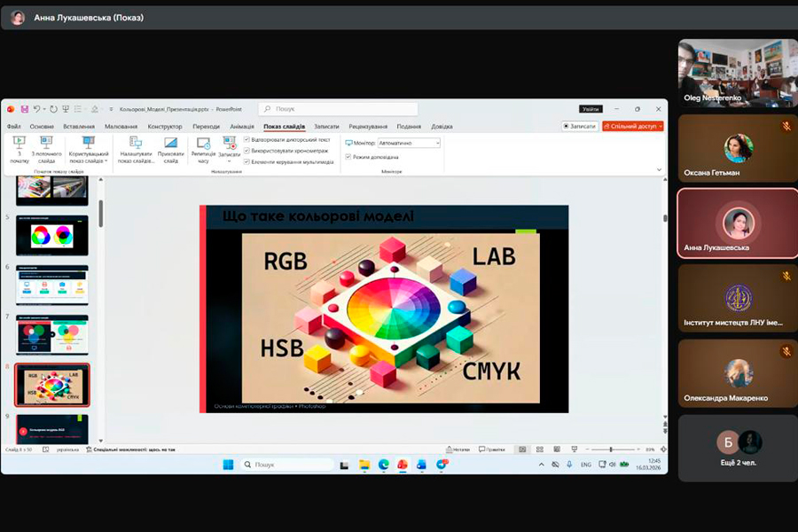Toggle Use Timings checkbox
This screenshot has height=532, width=798.
247,151
